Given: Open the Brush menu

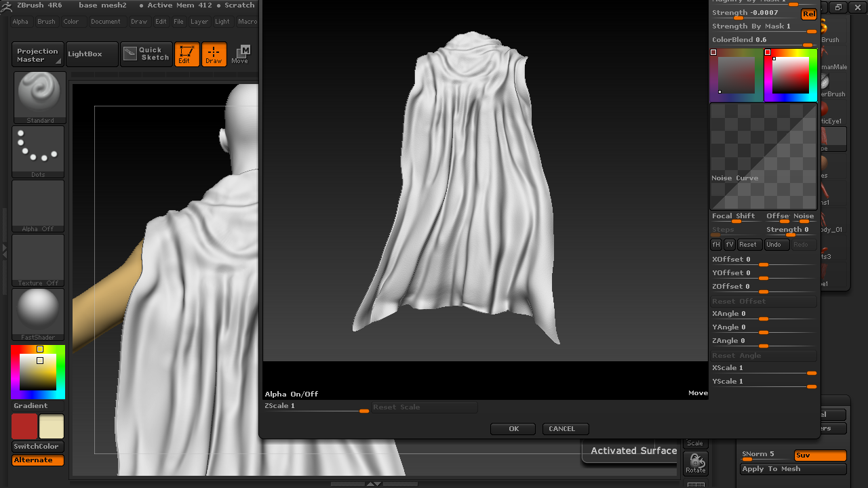Looking at the screenshot, I should [46, 22].
